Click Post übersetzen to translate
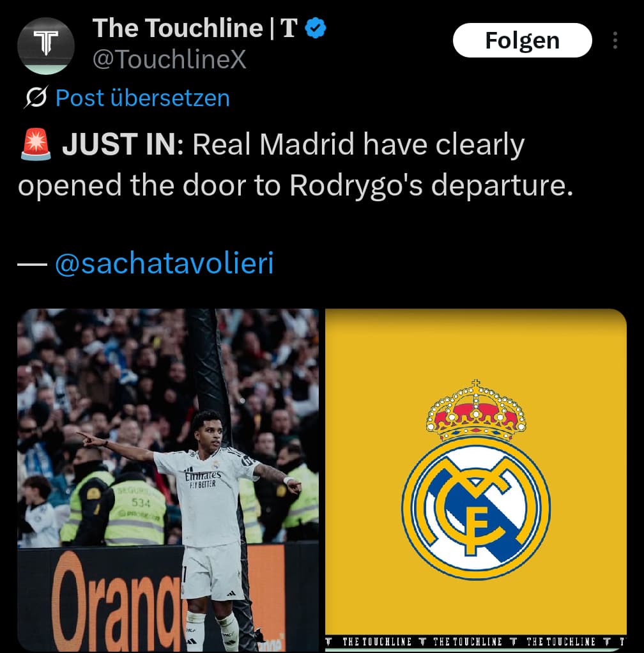 tap(142, 98)
